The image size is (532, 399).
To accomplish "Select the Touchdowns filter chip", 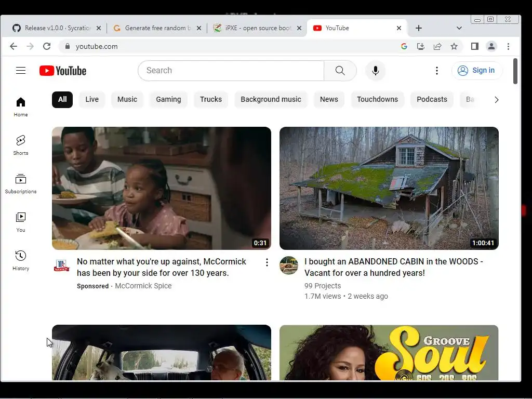I will coord(377,99).
